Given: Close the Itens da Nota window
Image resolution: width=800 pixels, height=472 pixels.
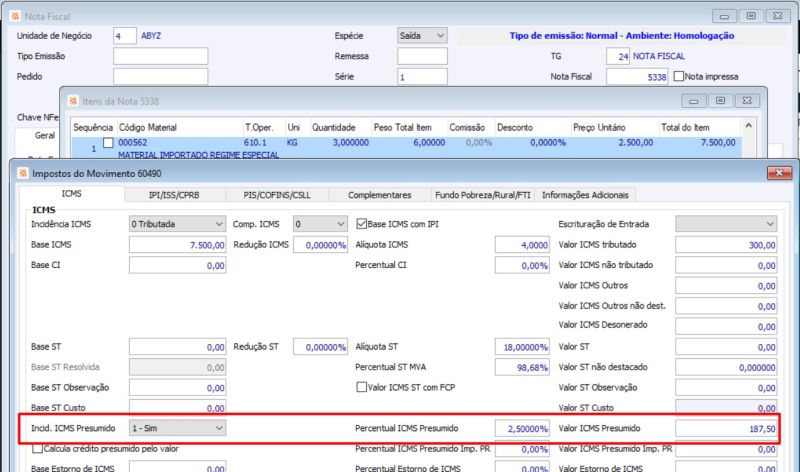Looking at the screenshot, I should click(745, 101).
